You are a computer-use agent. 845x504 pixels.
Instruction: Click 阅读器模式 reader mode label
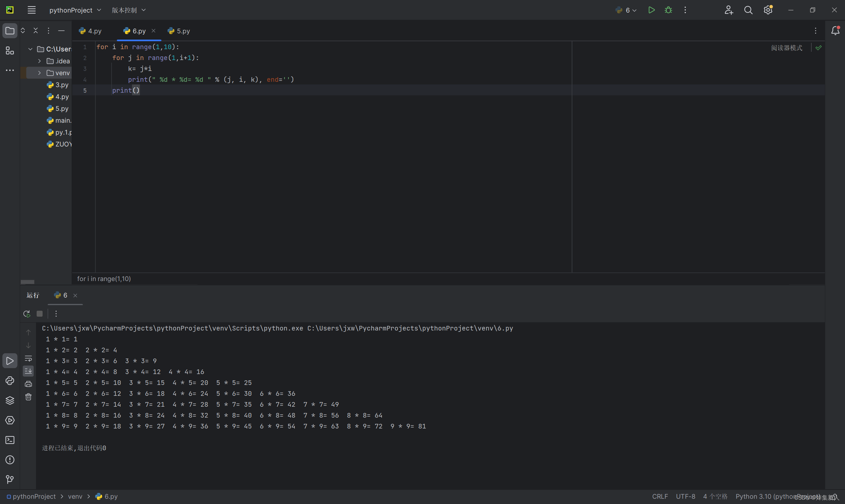point(786,48)
